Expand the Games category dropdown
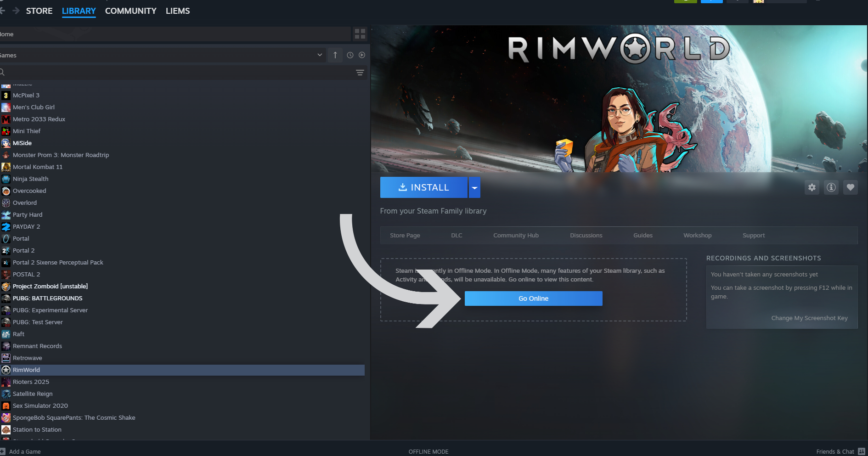Image resolution: width=868 pixels, height=456 pixels. point(320,55)
